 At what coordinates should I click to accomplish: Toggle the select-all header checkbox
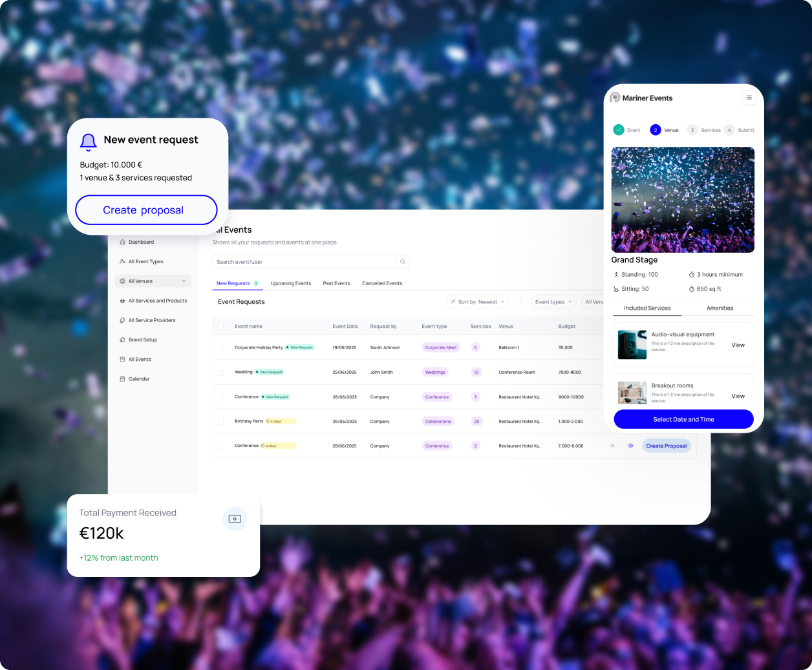tap(220, 327)
